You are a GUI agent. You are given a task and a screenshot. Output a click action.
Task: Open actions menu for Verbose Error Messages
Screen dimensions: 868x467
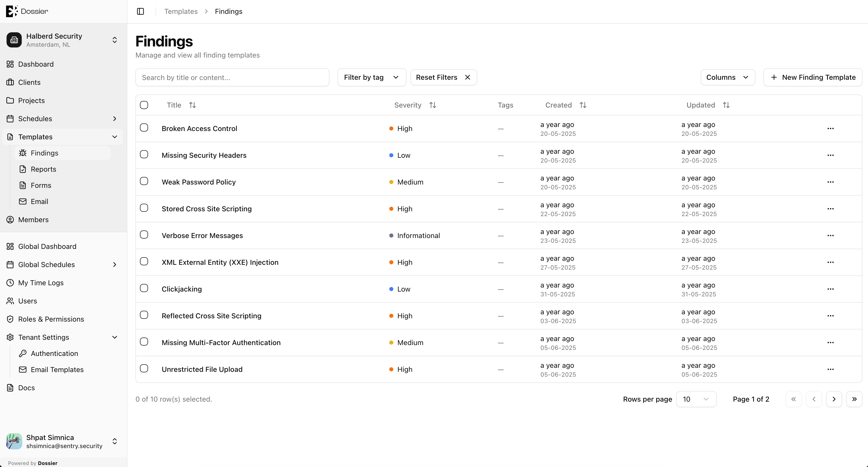830,236
